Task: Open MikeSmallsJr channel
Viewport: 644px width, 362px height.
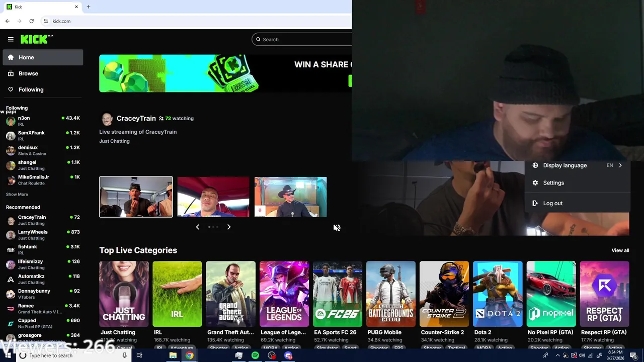Action: (x=43, y=179)
